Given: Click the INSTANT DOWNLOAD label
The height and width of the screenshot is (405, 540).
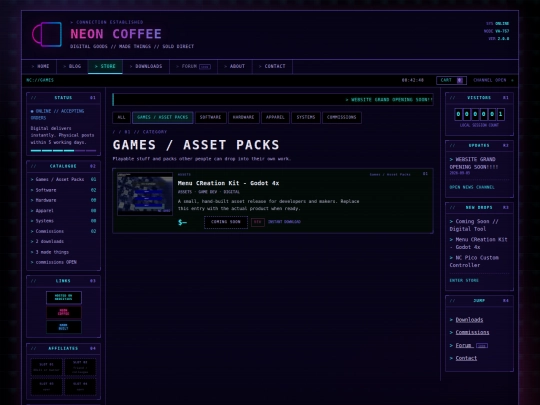Looking at the screenshot, I should (284, 222).
